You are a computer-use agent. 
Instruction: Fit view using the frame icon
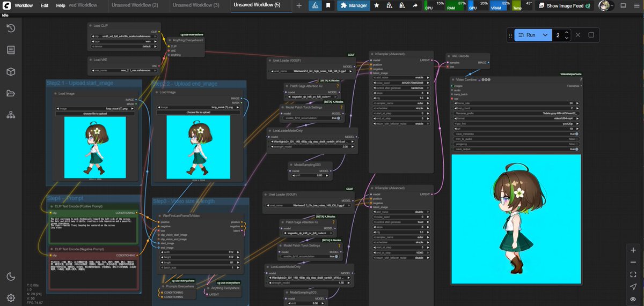pyautogui.click(x=634, y=274)
